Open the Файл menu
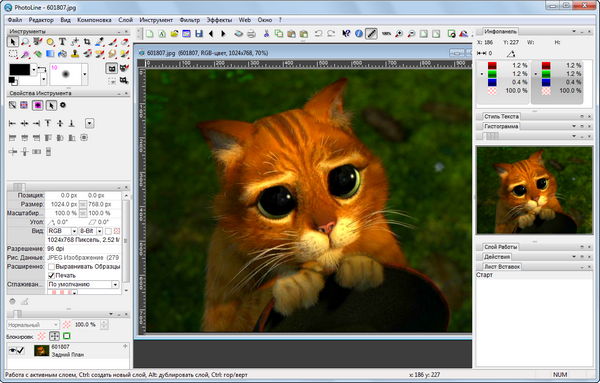Viewport: 600px width, 383px height. coord(15,20)
